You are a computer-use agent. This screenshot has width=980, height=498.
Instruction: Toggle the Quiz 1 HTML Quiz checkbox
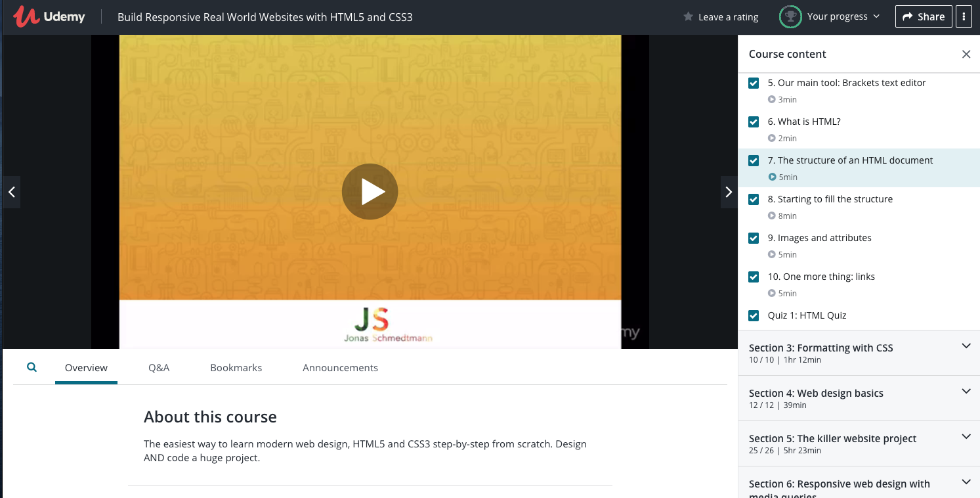pyautogui.click(x=754, y=315)
